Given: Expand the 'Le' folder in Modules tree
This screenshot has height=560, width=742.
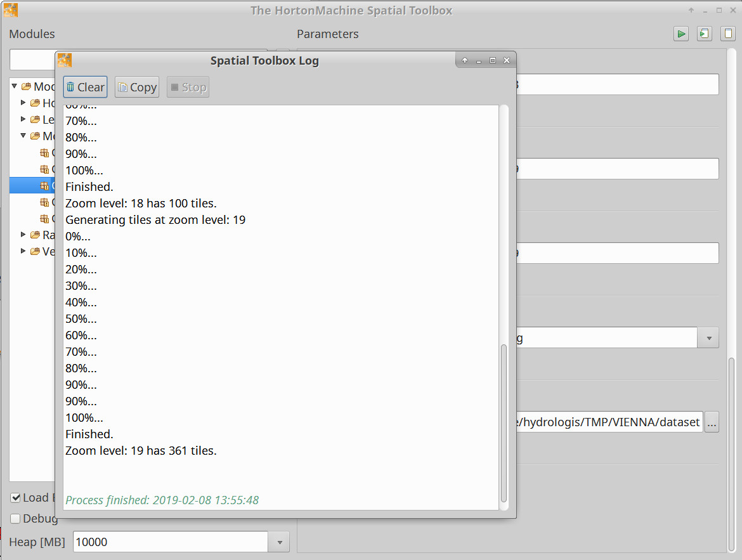Looking at the screenshot, I should pos(23,119).
